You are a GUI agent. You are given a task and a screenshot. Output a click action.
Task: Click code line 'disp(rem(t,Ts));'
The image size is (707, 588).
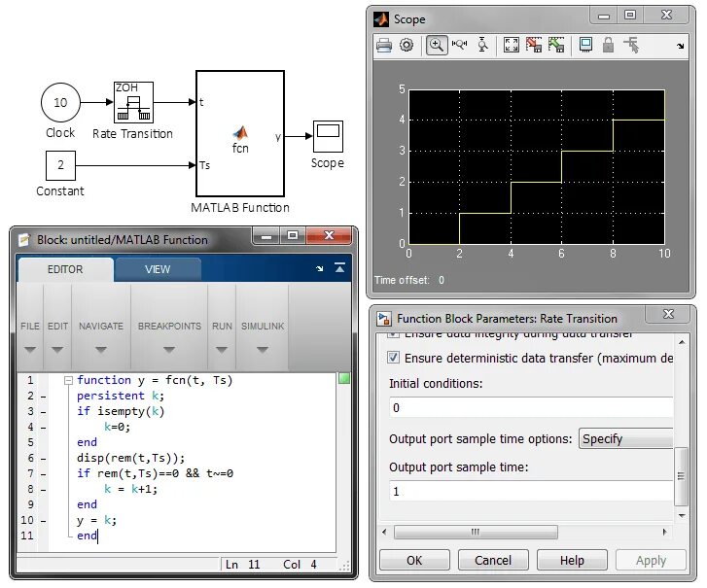click(x=130, y=458)
